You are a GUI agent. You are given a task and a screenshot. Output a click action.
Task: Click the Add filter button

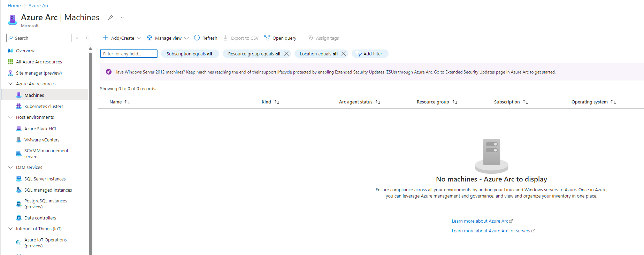coord(370,54)
